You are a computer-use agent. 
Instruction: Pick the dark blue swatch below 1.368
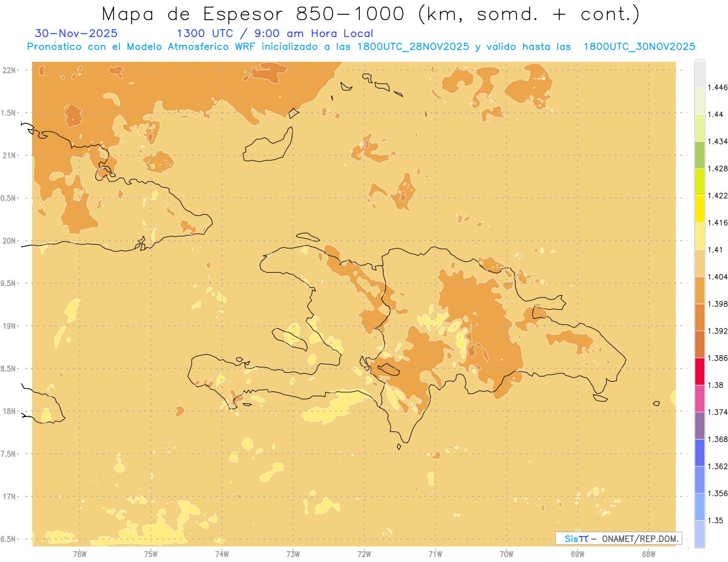point(699,453)
